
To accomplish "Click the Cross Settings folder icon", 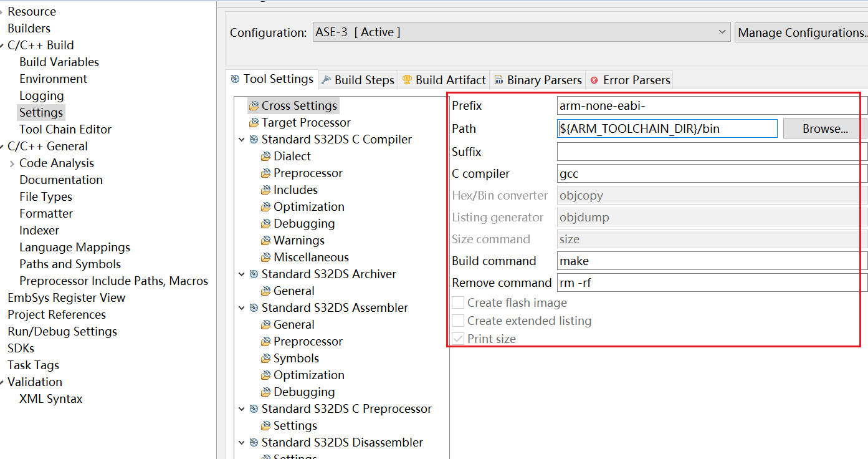I will [254, 106].
